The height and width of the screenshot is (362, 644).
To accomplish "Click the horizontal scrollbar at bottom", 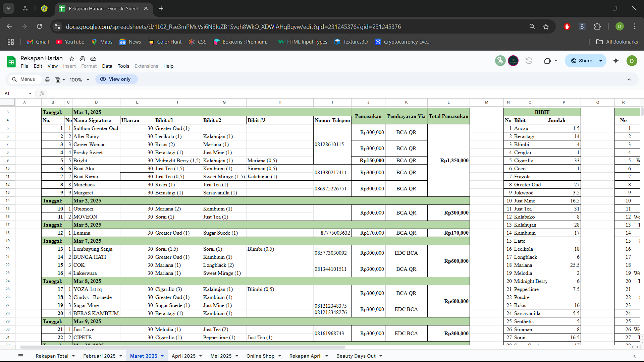I will tap(183, 347).
